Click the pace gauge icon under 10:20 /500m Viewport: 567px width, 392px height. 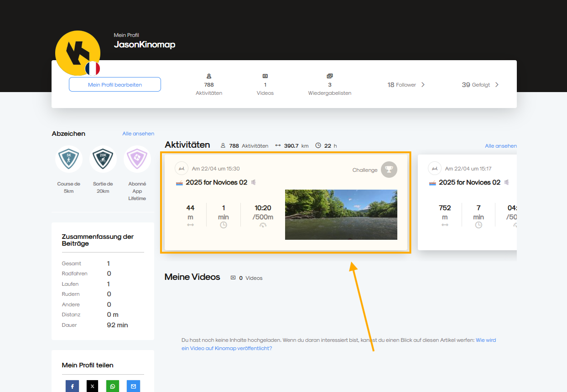pos(263,225)
